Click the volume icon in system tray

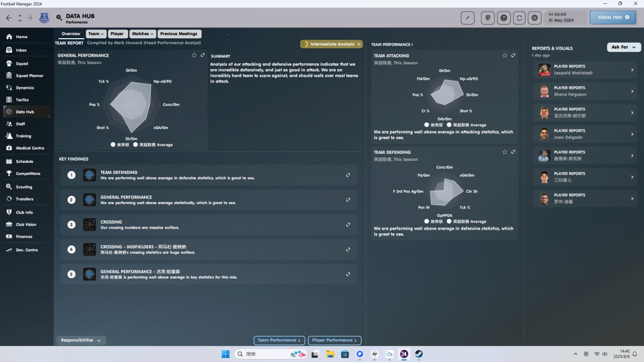coord(604,354)
